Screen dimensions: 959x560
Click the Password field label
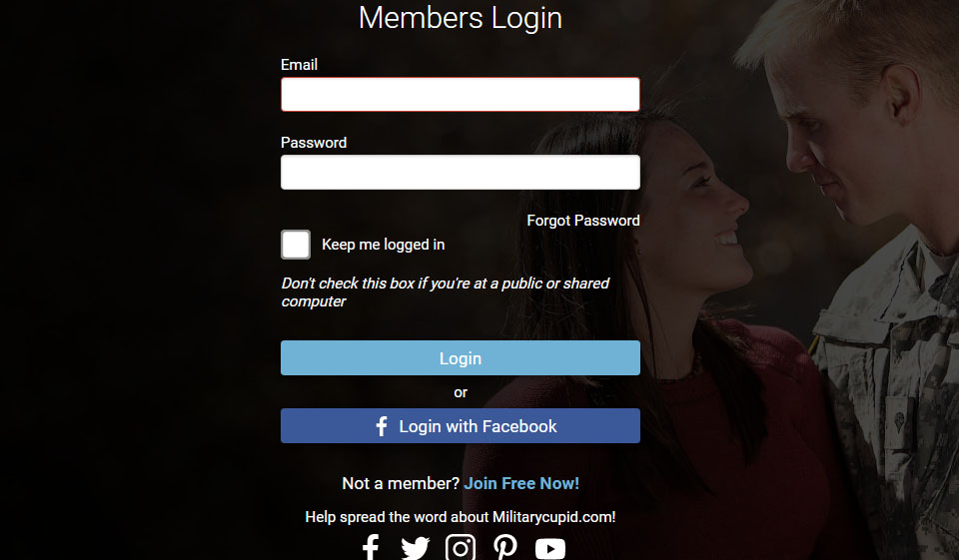[x=314, y=143]
